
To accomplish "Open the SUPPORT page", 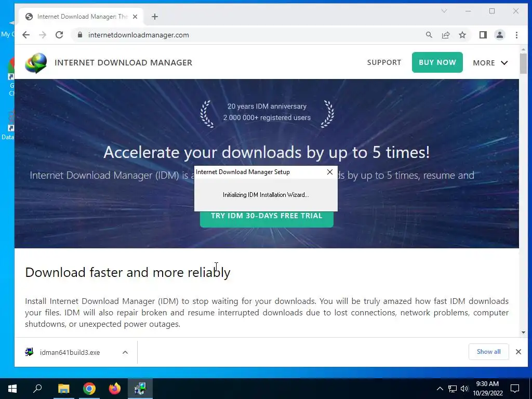I will pyautogui.click(x=384, y=62).
